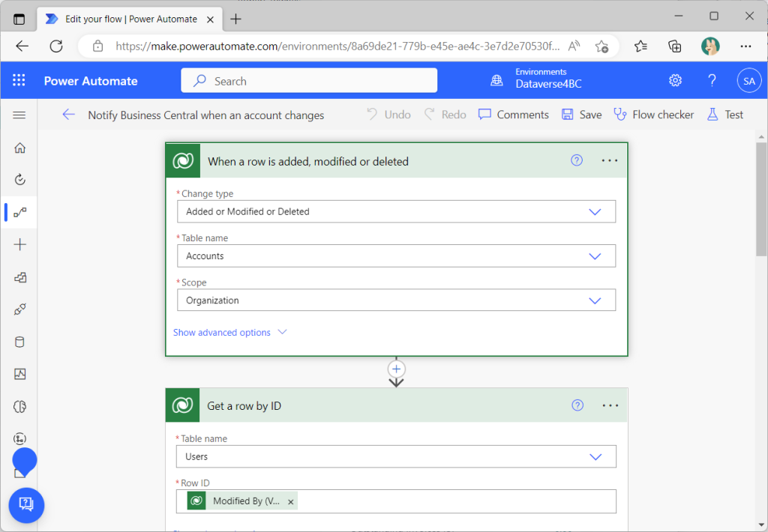The height and width of the screenshot is (532, 768).
Task: Open the Get a row by ID ellipsis menu
Action: click(x=610, y=405)
